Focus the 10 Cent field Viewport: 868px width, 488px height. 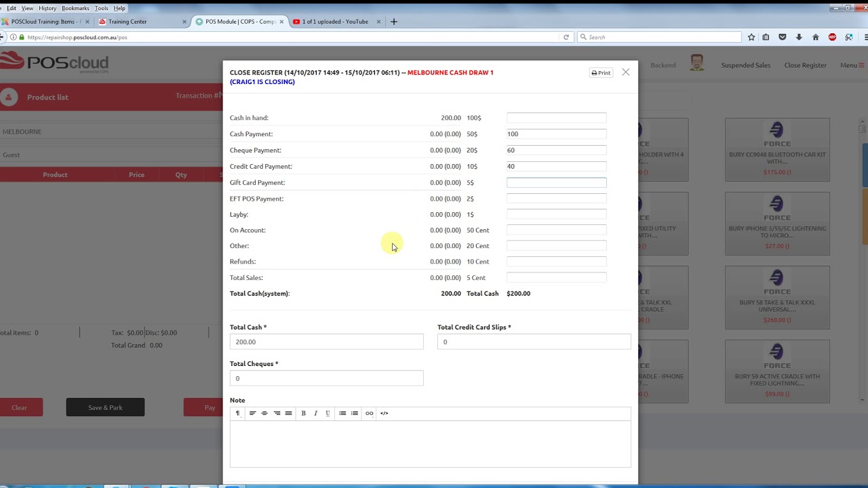(556, 262)
